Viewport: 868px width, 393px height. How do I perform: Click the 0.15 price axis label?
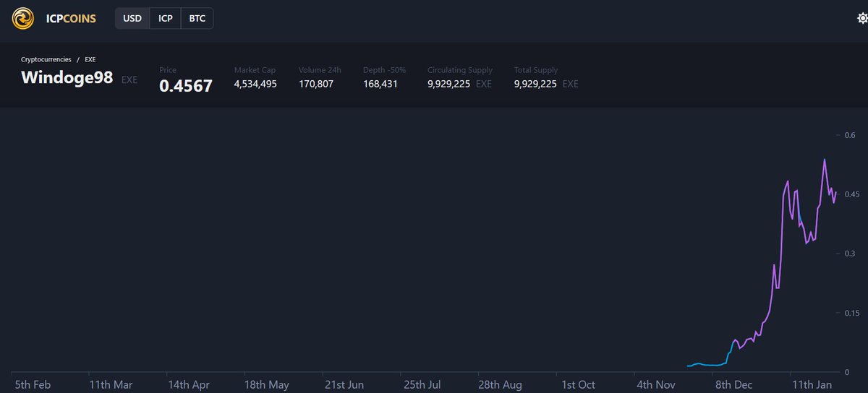(852, 313)
